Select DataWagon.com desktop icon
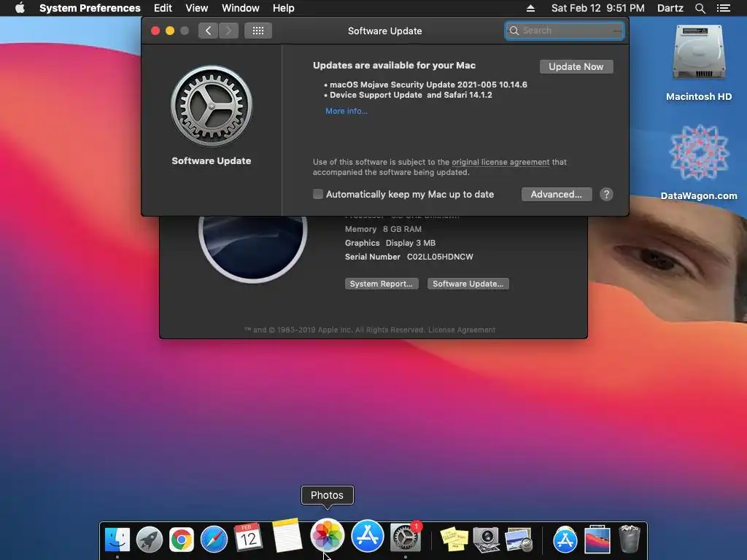The height and width of the screenshot is (560, 747). click(698, 162)
